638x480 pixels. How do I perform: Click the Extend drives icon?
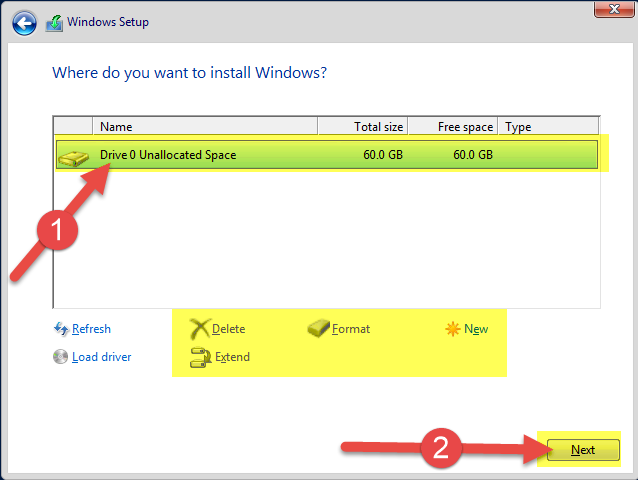click(x=201, y=357)
